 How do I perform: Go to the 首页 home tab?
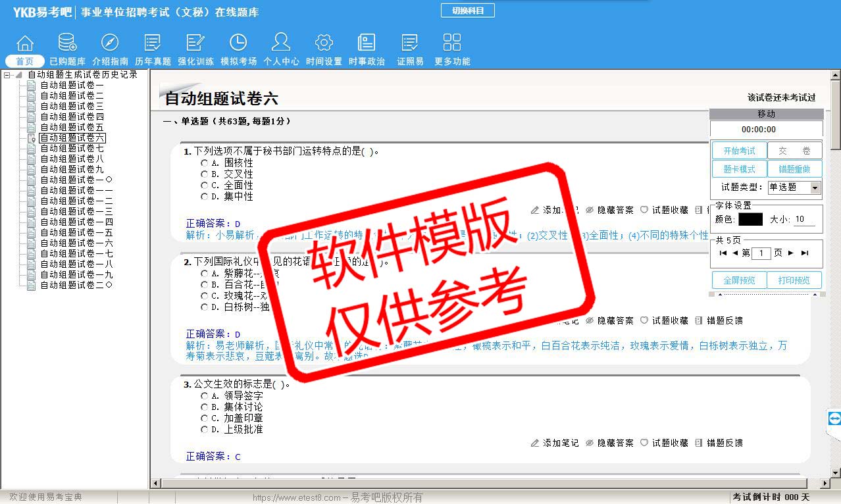point(25,61)
